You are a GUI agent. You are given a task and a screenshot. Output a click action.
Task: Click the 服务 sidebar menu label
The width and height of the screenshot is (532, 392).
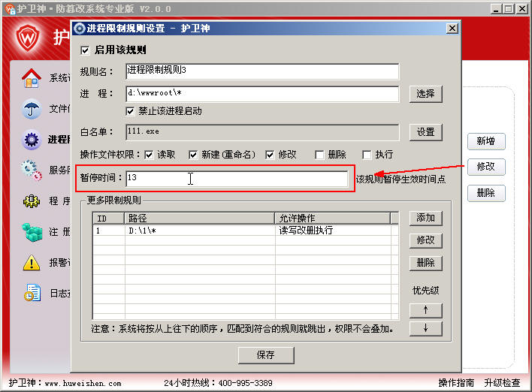(x=59, y=170)
